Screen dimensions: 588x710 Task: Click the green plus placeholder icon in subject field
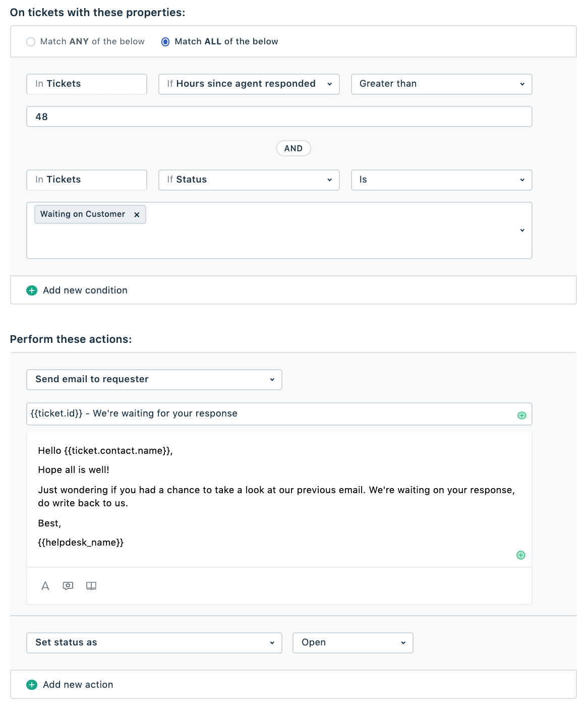coord(522,416)
